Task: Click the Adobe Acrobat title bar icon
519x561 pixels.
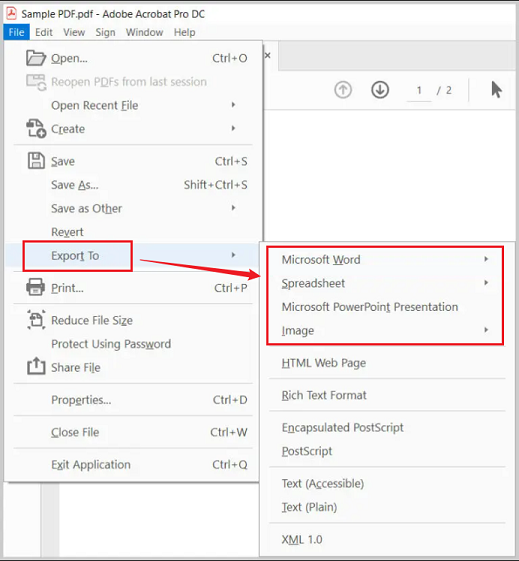Action: tap(12, 14)
